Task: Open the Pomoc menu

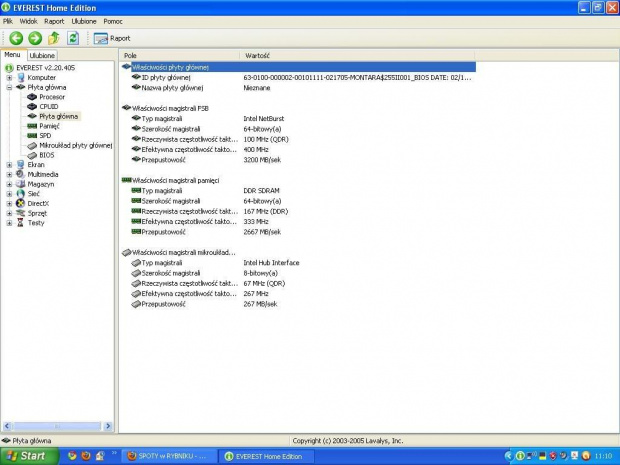Action: pyautogui.click(x=113, y=21)
